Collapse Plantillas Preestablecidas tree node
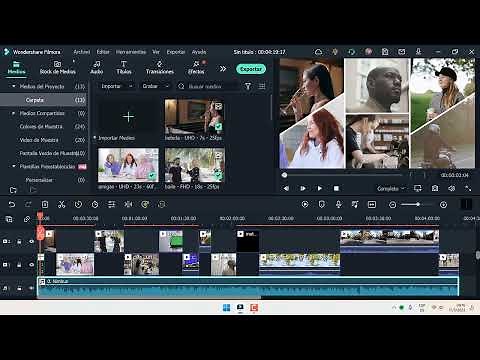 [14, 166]
